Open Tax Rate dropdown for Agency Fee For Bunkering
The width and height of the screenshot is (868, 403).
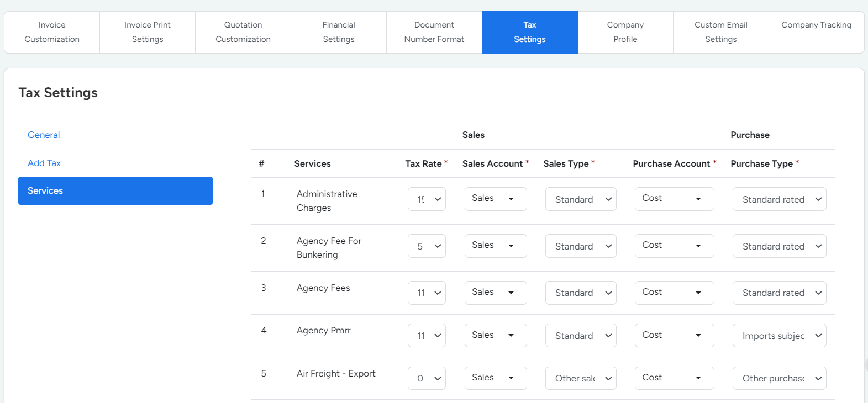coord(427,246)
